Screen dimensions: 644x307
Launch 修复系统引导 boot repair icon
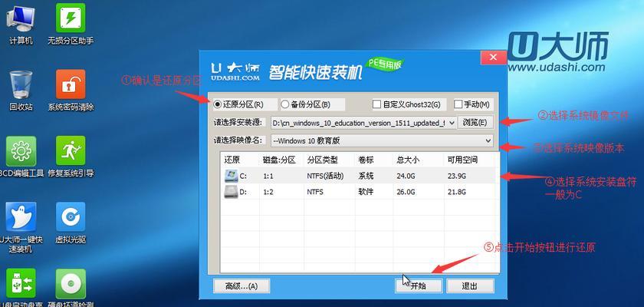pyautogui.click(x=71, y=150)
